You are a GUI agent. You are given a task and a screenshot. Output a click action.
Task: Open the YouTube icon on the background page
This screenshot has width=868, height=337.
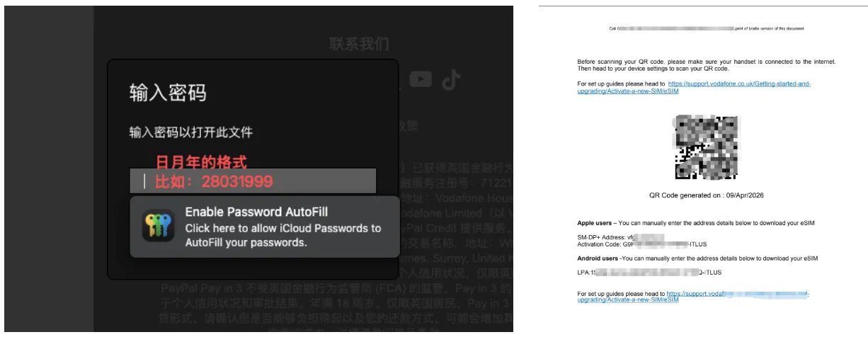[x=421, y=80]
